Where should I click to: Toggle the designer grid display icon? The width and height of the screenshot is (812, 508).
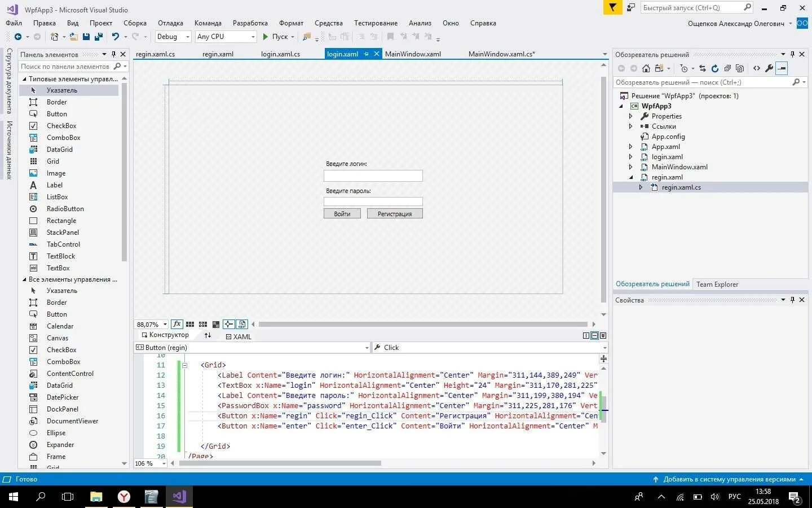(x=190, y=324)
